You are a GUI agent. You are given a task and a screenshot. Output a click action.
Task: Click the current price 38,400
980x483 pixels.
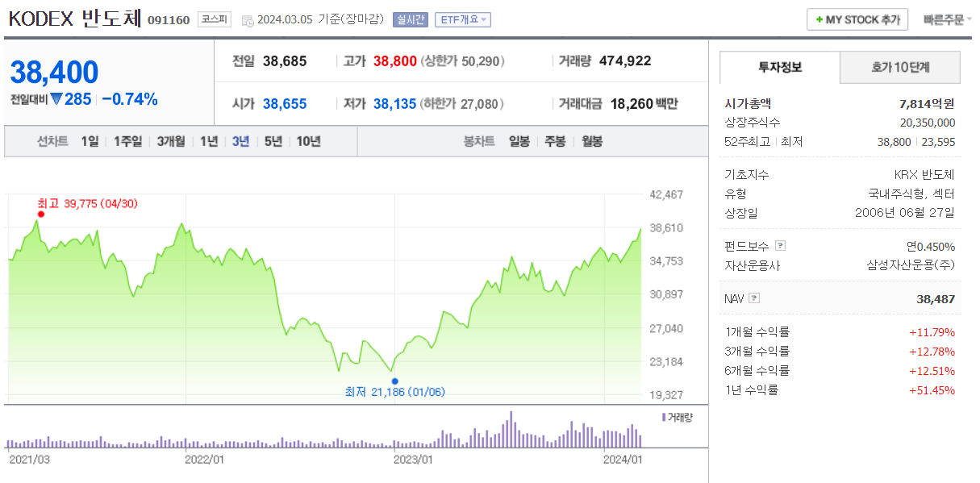click(54, 73)
